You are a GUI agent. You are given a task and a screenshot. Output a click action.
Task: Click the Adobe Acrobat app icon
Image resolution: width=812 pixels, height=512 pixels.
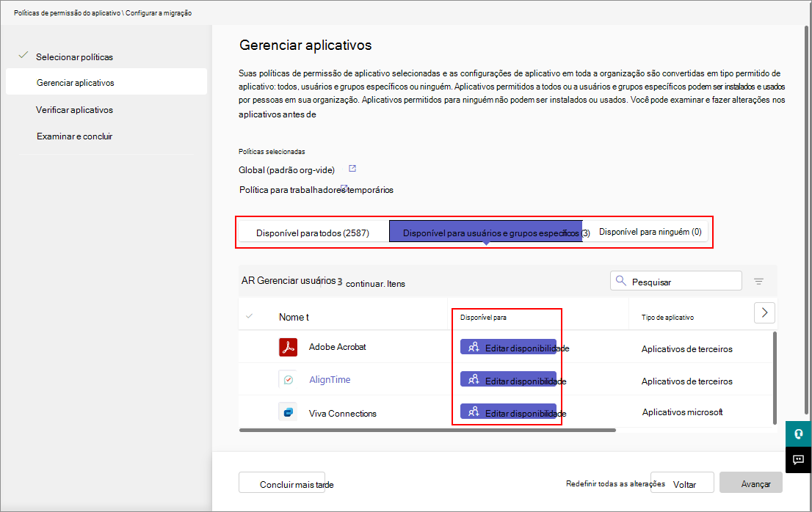pos(288,347)
